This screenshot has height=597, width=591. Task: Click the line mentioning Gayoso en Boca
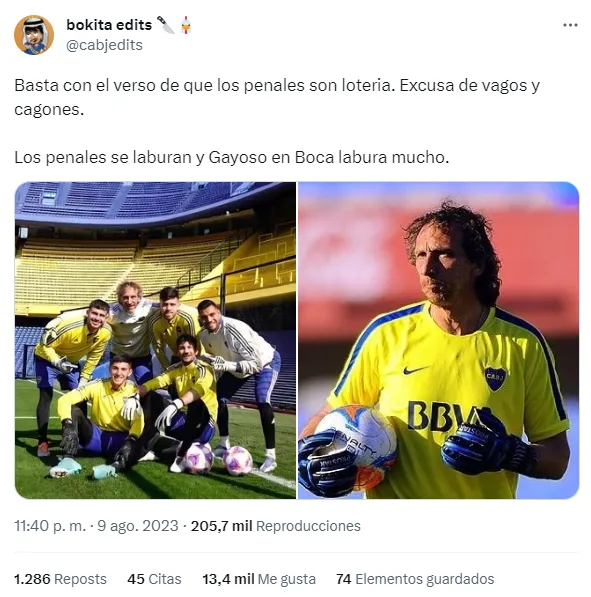(x=232, y=157)
